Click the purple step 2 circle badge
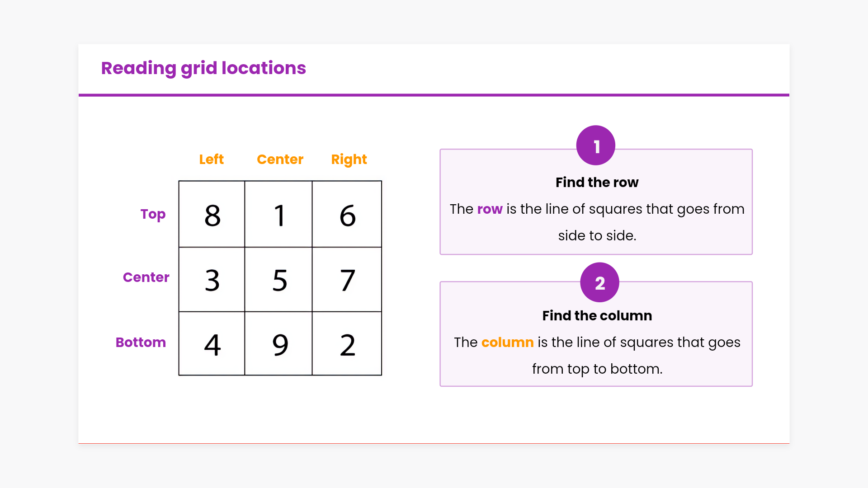This screenshot has height=488, width=868. pyautogui.click(x=599, y=282)
